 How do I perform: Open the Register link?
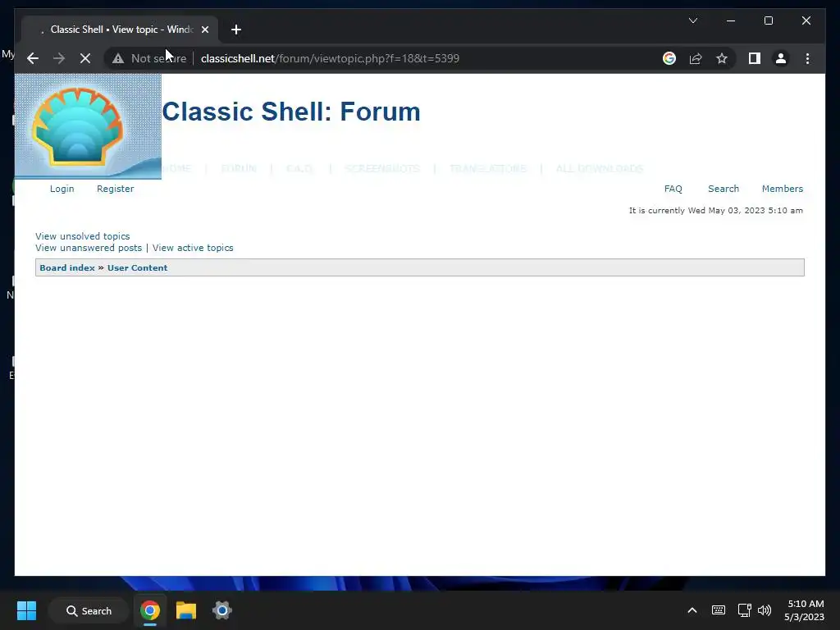[x=115, y=189]
